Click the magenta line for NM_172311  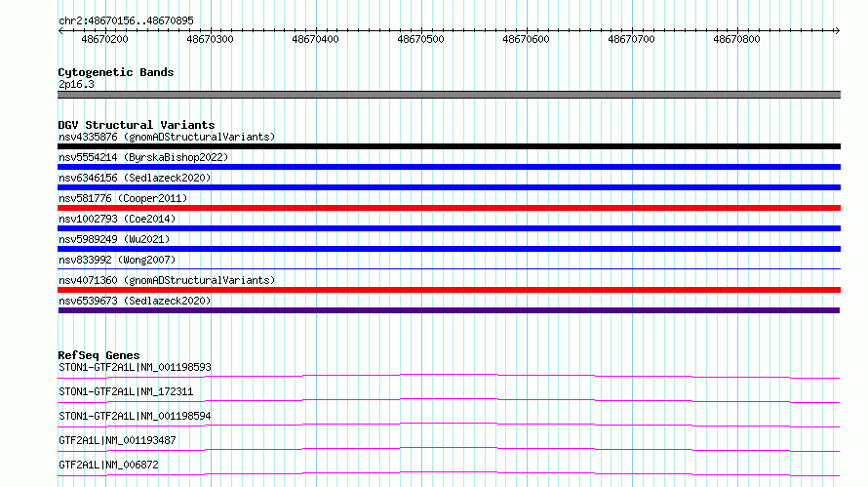click(x=449, y=401)
